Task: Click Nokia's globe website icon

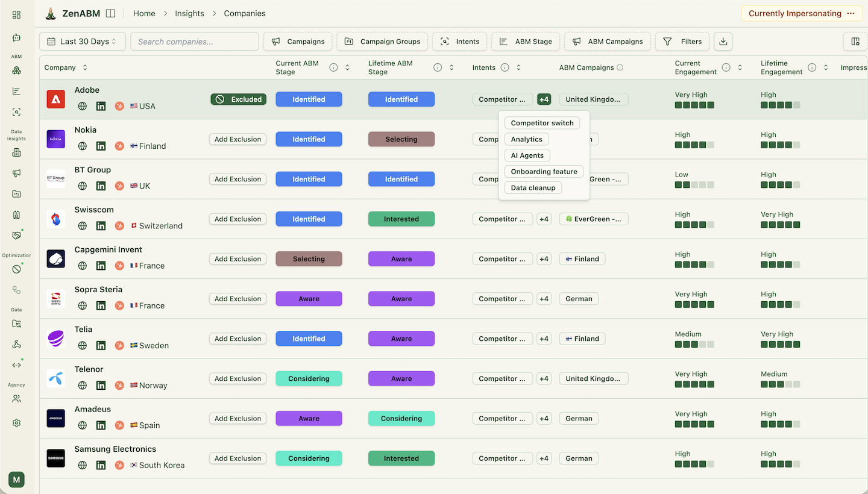Action: 82,145
